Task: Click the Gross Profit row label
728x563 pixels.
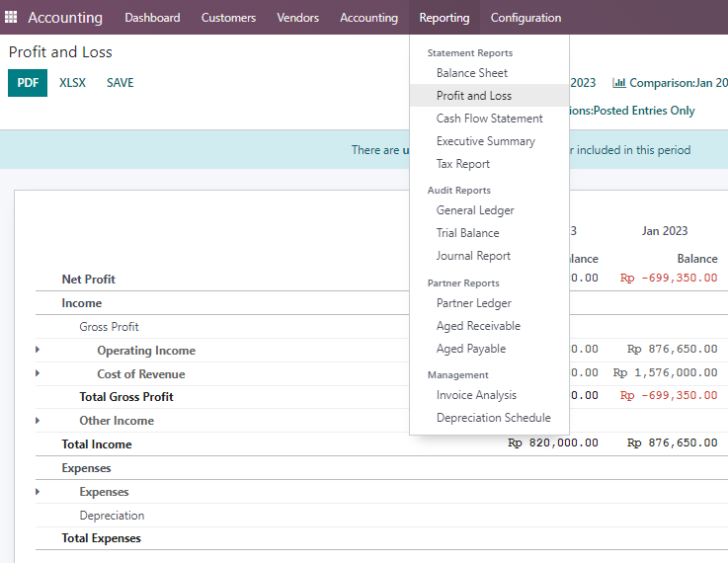Action: (x=109, y=327)
